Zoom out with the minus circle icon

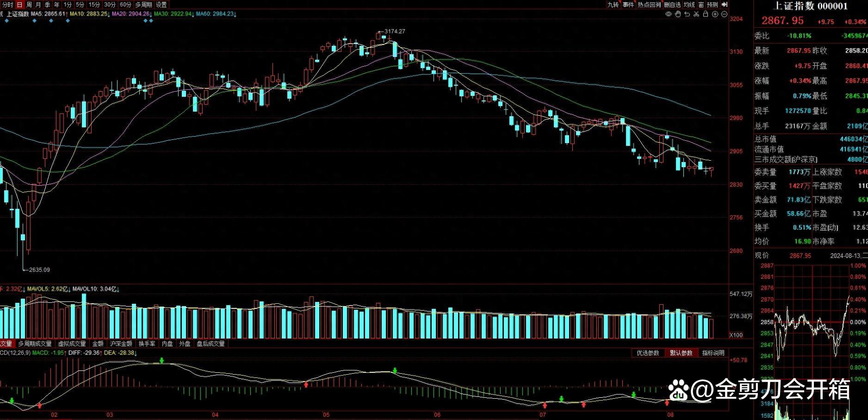pos(724,14)
